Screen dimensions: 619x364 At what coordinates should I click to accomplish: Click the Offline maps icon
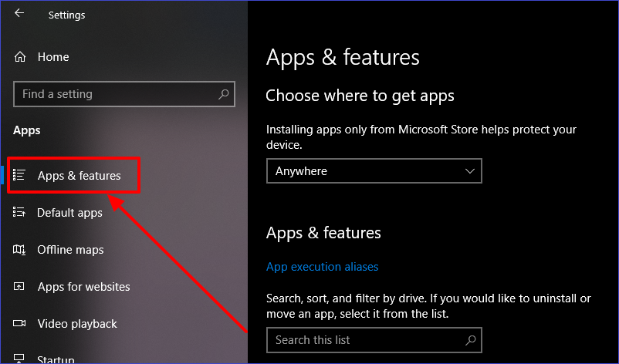tap(19, 249)
